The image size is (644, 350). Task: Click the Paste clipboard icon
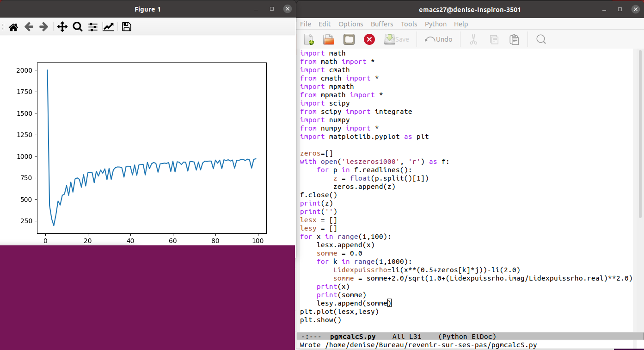point(514,39)
